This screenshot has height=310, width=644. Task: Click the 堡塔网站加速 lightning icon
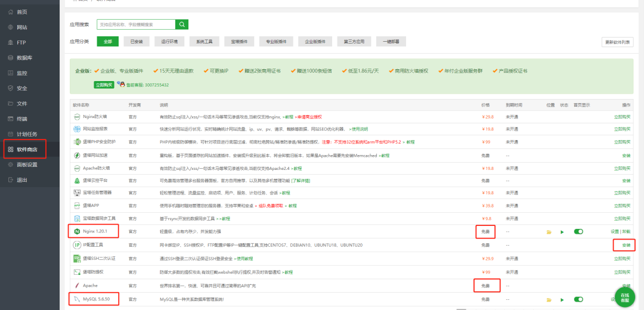click(x=77, y=155)
